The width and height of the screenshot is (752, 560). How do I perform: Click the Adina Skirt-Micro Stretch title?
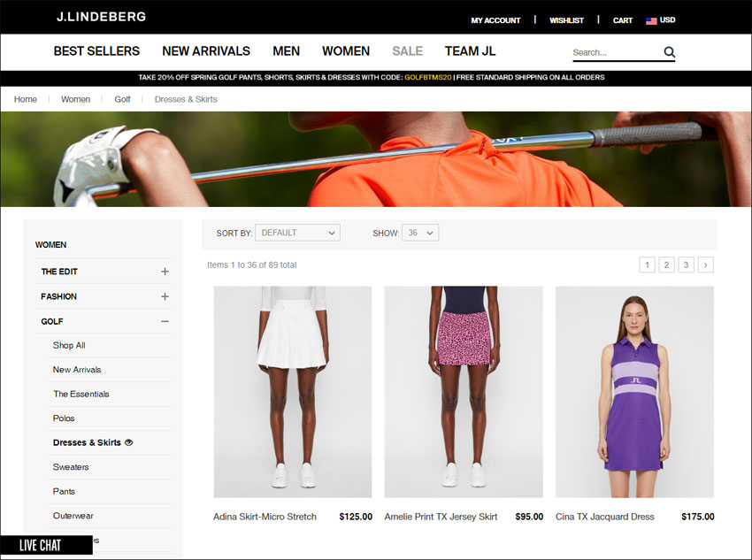pyautogui.click(x=265, y=517)
